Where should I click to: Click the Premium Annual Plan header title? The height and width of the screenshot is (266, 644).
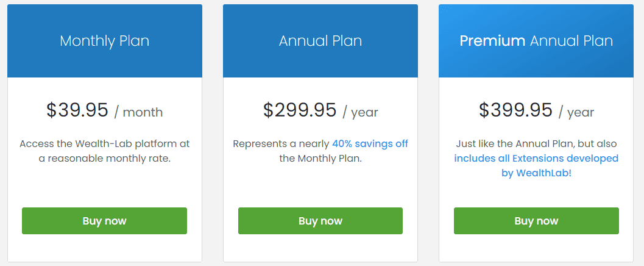coord(536,41)
